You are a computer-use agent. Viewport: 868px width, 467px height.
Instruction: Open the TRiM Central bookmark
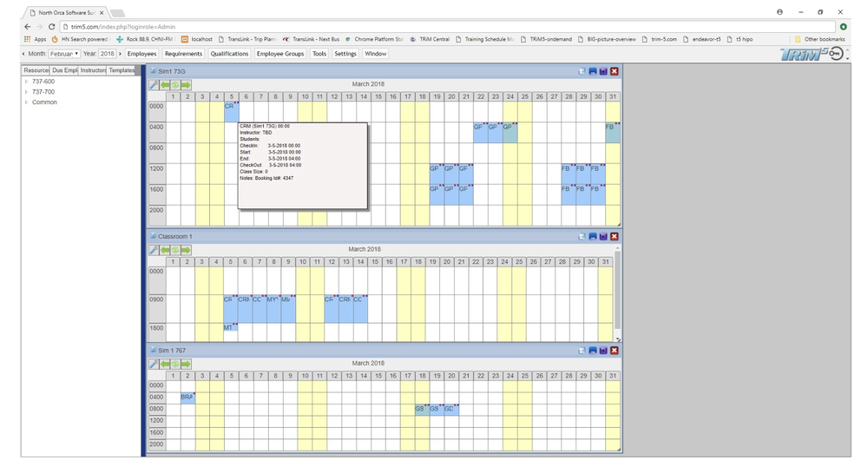pyautogui.click(x=430, y=39)
